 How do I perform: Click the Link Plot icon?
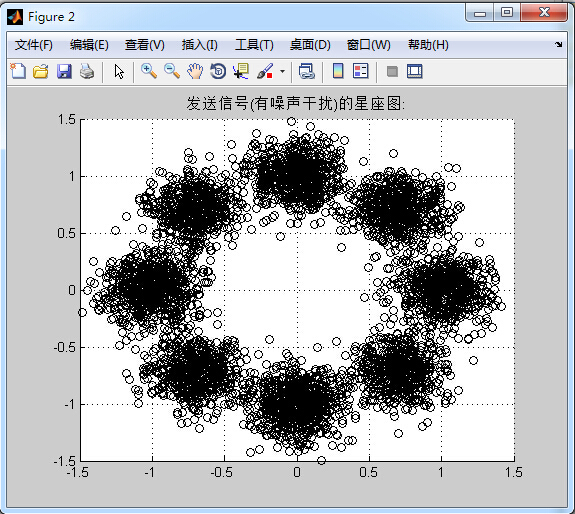pyautogui.click(x=307, y=71)
